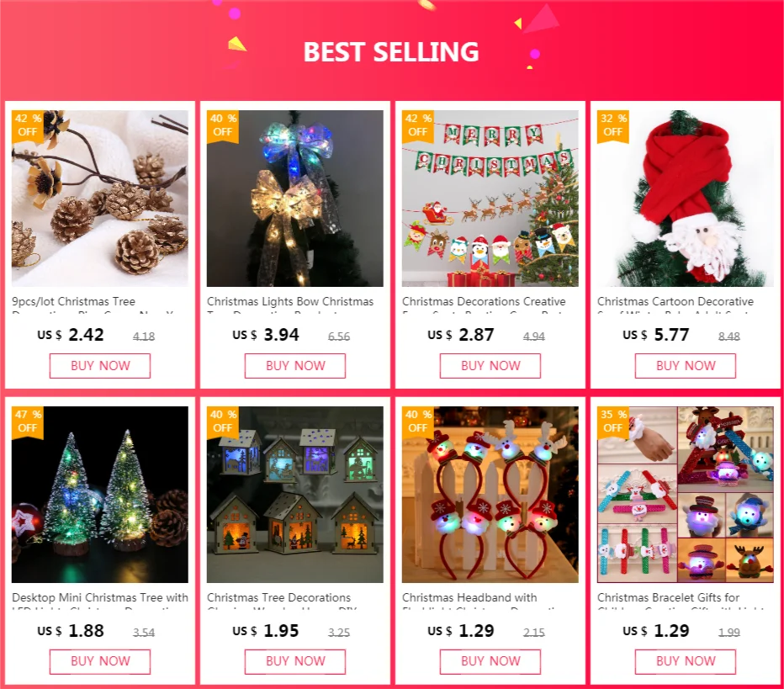The width and height of the screenshot is (784, 689).
Task: Open the red Santa scarf product image
Action: 686,199
